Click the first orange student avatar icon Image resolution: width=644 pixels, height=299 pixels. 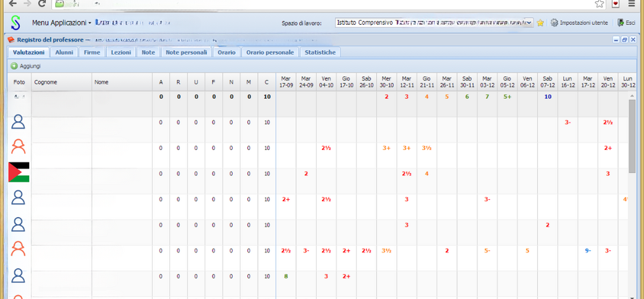(19, 147)
